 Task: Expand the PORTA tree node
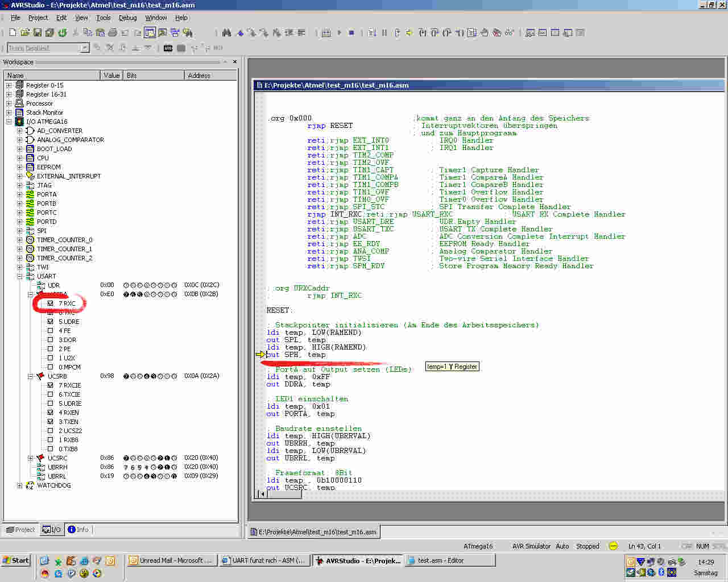tap(19, 194)
